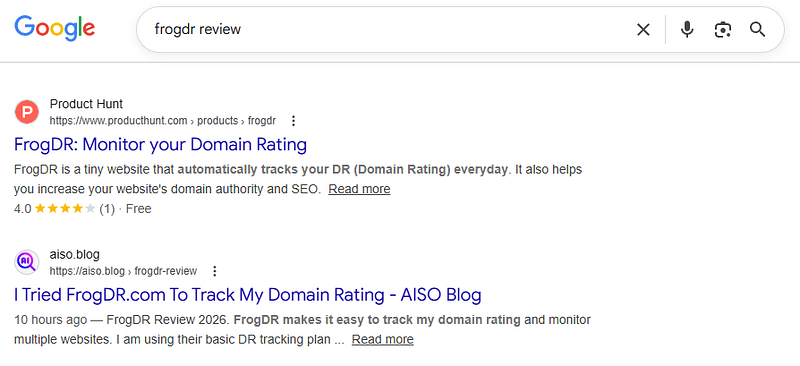Open more options for Product Hunt result

293,121
